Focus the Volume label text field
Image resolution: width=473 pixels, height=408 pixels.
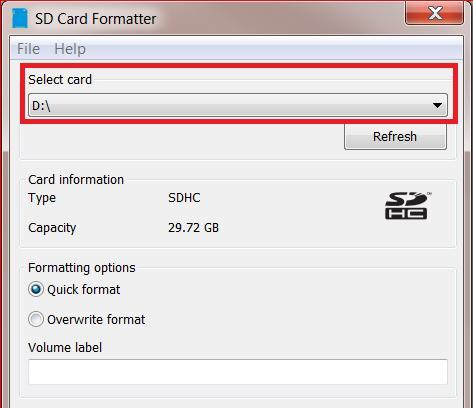point(238,372)
